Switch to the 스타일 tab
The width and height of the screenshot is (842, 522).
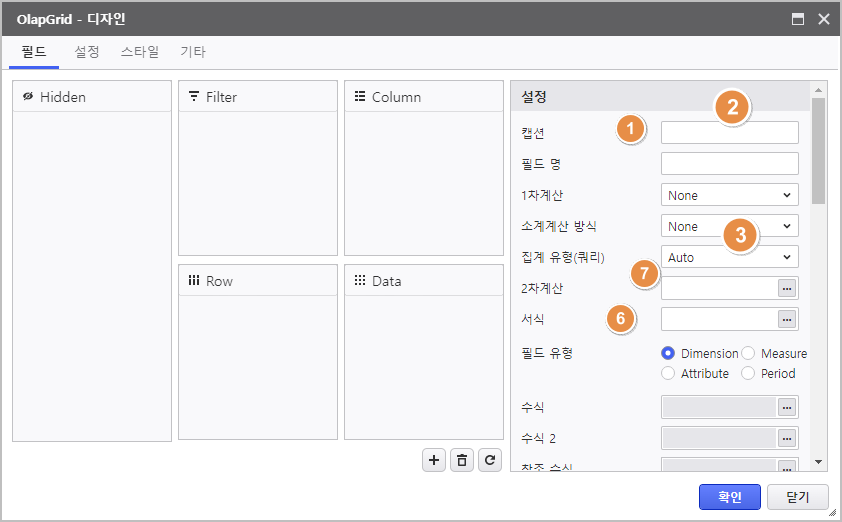click(x=140, y=52)
